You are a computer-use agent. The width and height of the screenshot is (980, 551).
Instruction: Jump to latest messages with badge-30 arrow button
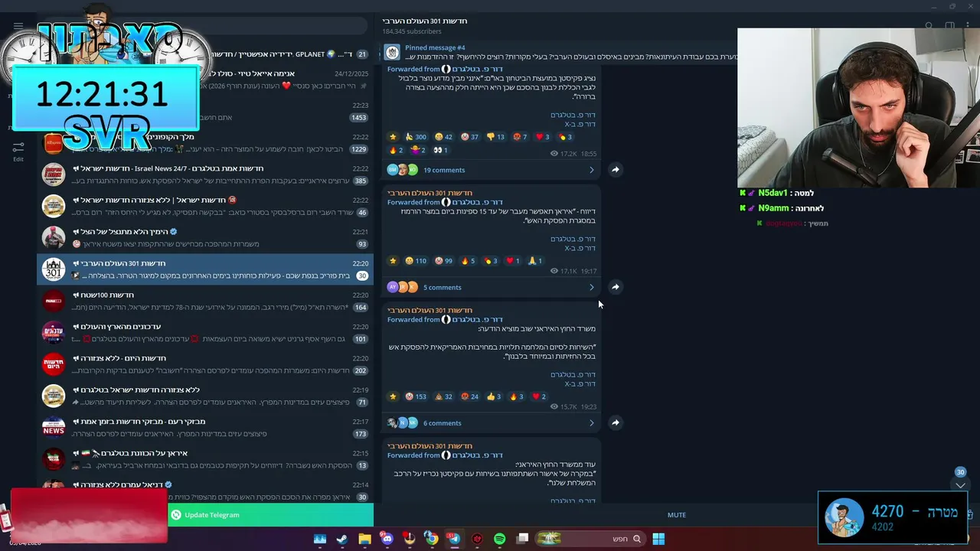click(x=960, y=485)
